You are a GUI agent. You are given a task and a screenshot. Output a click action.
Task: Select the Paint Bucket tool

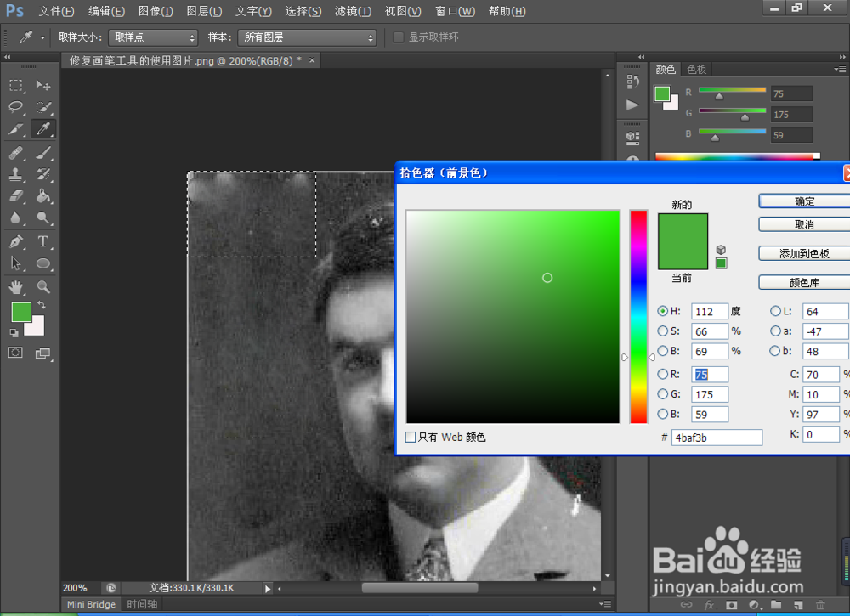coord(42,196)
